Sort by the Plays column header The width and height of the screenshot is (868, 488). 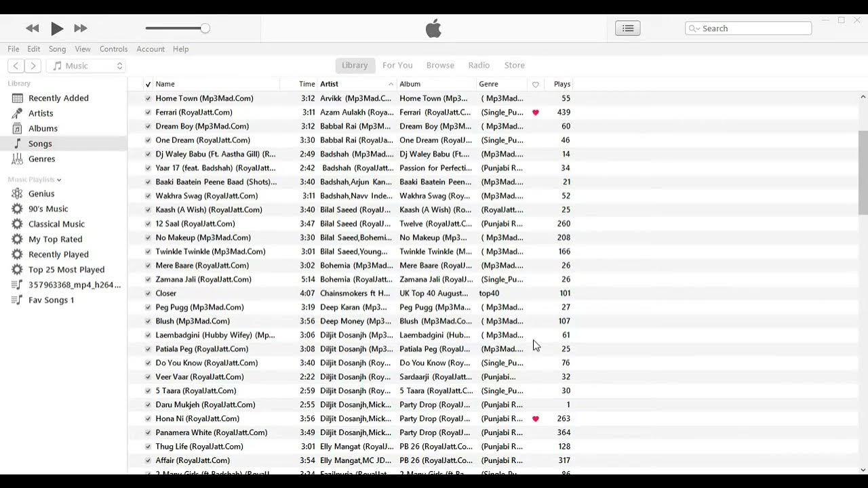tap(561, 84)
